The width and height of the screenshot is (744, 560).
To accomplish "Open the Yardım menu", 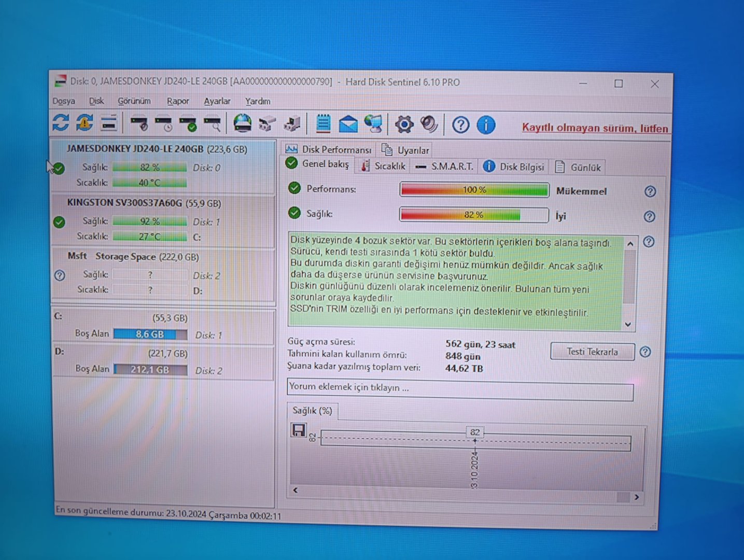I will click(x=258, y=101).
